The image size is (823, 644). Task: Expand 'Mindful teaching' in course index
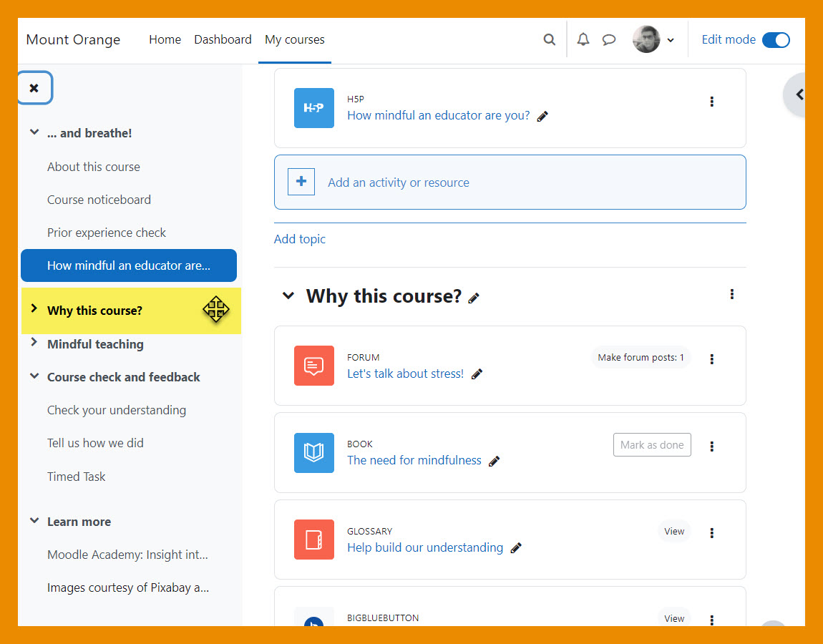pyautogui.click(x=34, y=343)
